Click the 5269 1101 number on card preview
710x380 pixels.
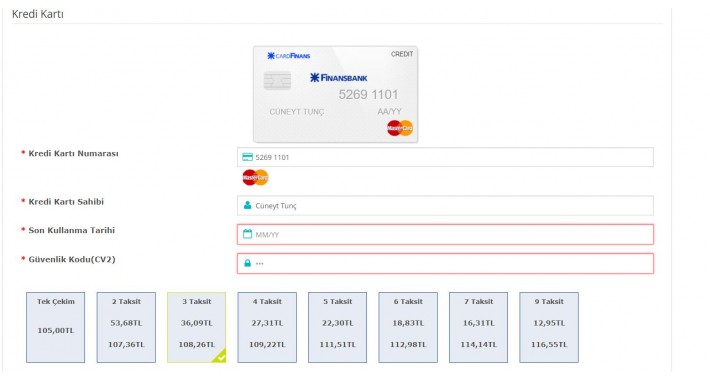pos(369,95)
